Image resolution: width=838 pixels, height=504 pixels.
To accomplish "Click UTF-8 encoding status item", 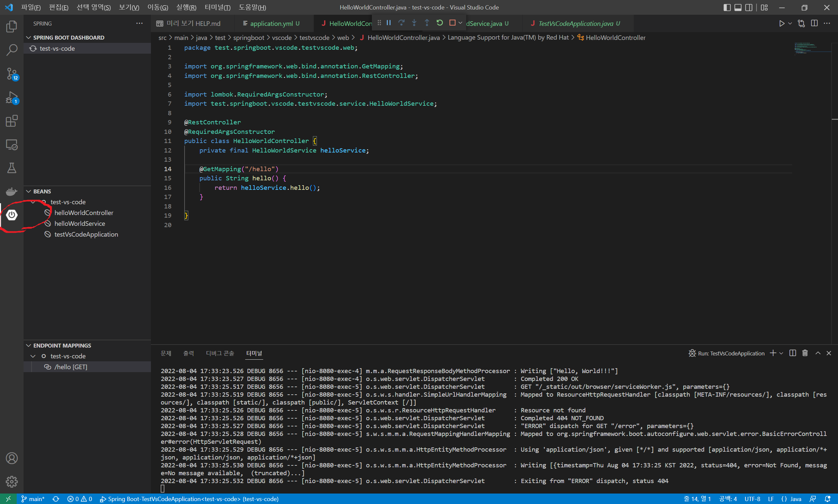I will pos(753,499).
